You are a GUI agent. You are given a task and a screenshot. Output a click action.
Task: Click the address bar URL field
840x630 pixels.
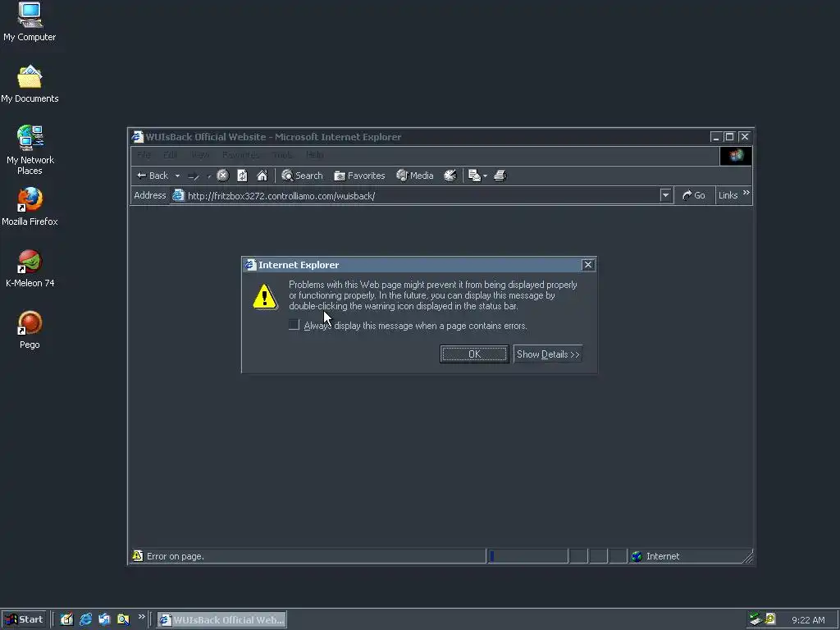click(422, 195)
